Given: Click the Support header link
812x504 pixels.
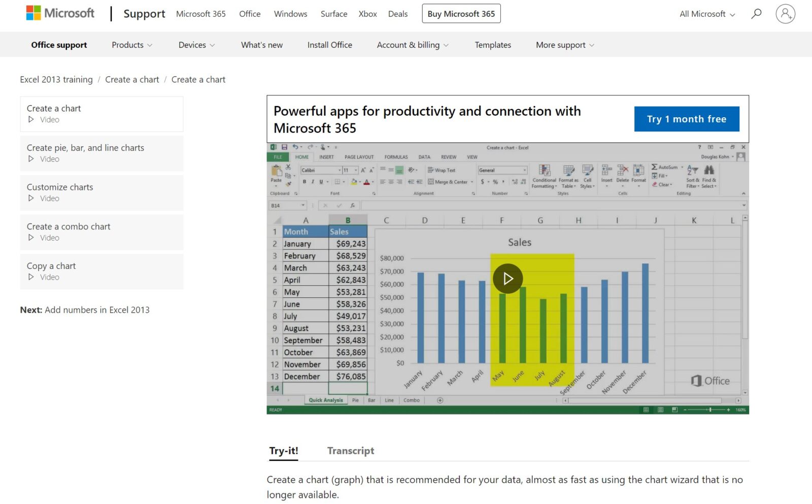Looking at the screenshot, I should (144, 14).
